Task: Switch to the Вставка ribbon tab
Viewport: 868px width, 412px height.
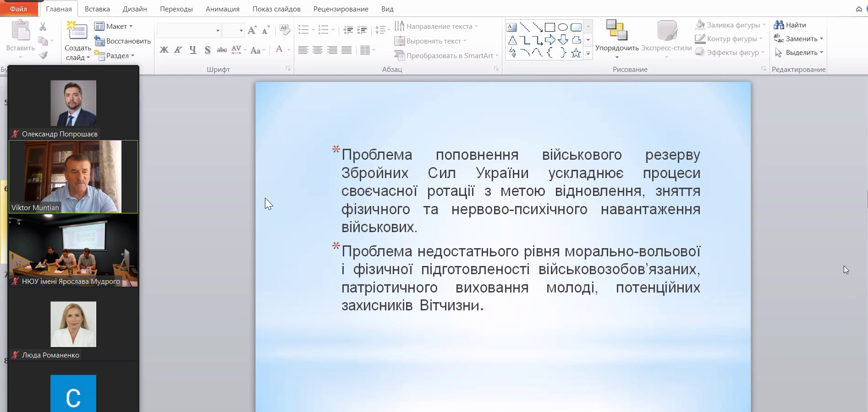Action: coord(97,9)
